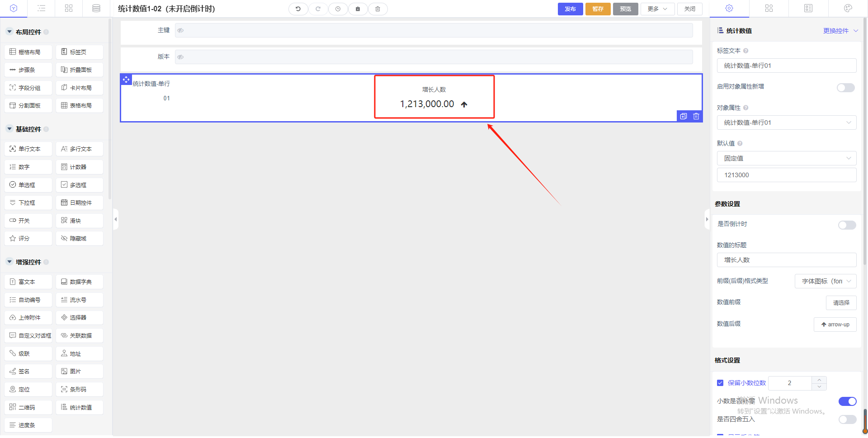868x438 pixels.
Task: Open the 对象属性 dropdown
Action: [x=786, y=122]
